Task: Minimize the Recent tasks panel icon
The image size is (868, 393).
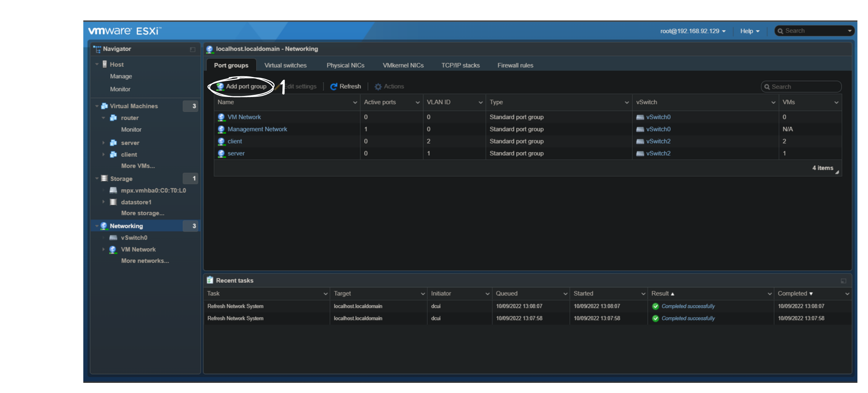Action: 844,281
